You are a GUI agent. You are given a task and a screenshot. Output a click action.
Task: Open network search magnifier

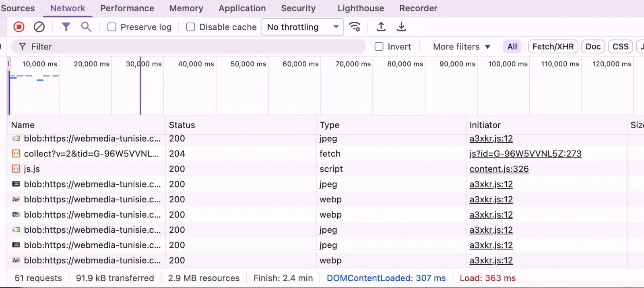[86, 27]
